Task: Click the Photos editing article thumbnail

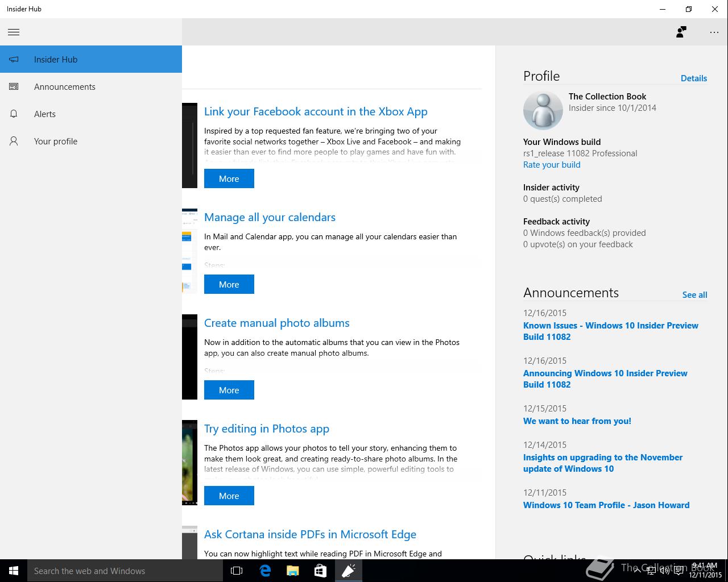Action: tap(190, 462)
